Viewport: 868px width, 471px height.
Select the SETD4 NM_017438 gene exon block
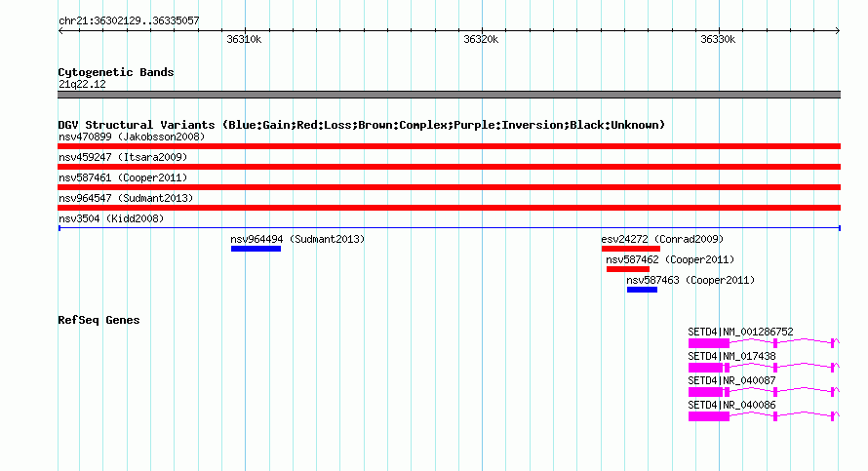pyautogui.click(x=705, y=368)
